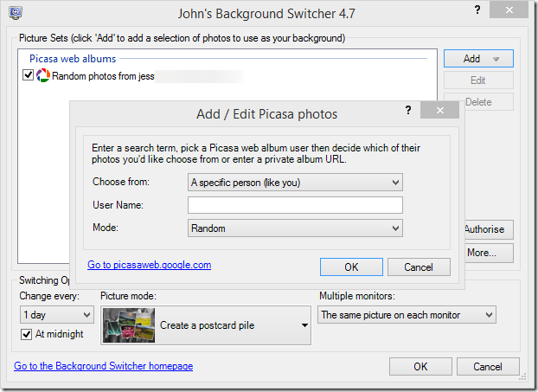Image resolution: width=538 pixels, height=392 pixels.
Task: Click OK at the bottom of main window
Action: click(420, 367)
